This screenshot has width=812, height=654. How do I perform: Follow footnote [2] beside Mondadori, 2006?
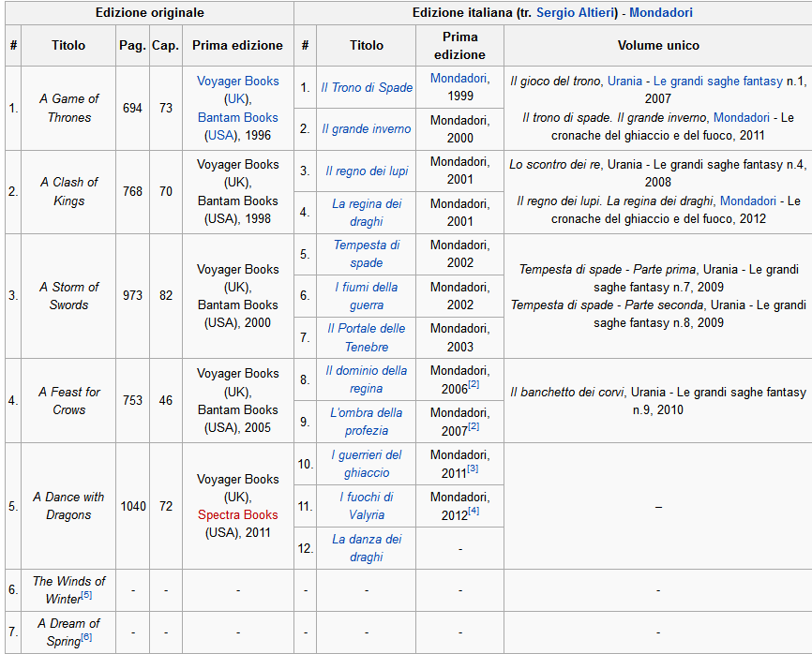click(474, 384)
